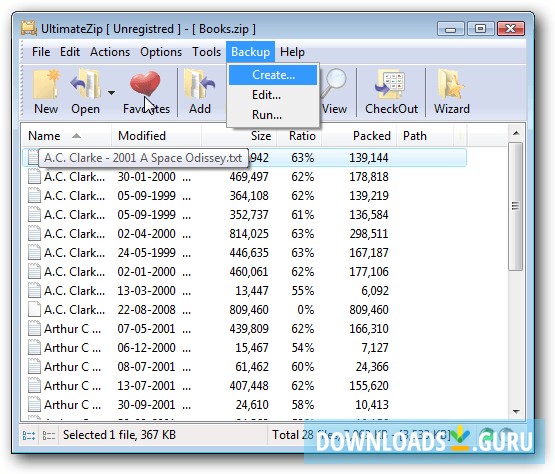Click the packed value 139,144
Screen dimensions: 555x474
pyautogui.click(x=369, y=158)
